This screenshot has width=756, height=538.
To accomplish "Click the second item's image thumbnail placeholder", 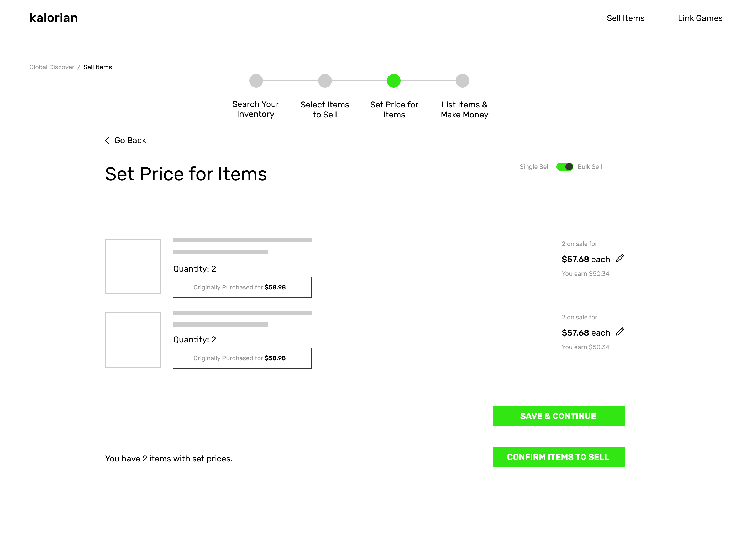I will tap(133, 339).
